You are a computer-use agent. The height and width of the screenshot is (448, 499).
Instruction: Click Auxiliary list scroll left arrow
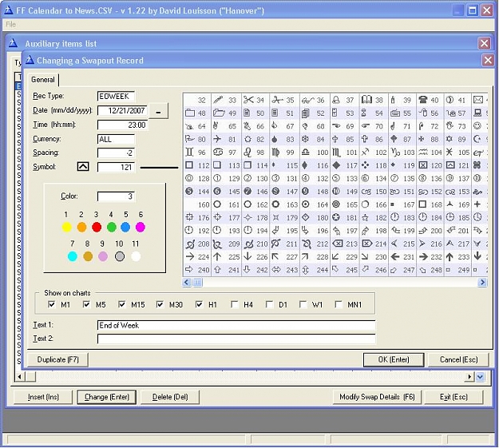[20, 377]
